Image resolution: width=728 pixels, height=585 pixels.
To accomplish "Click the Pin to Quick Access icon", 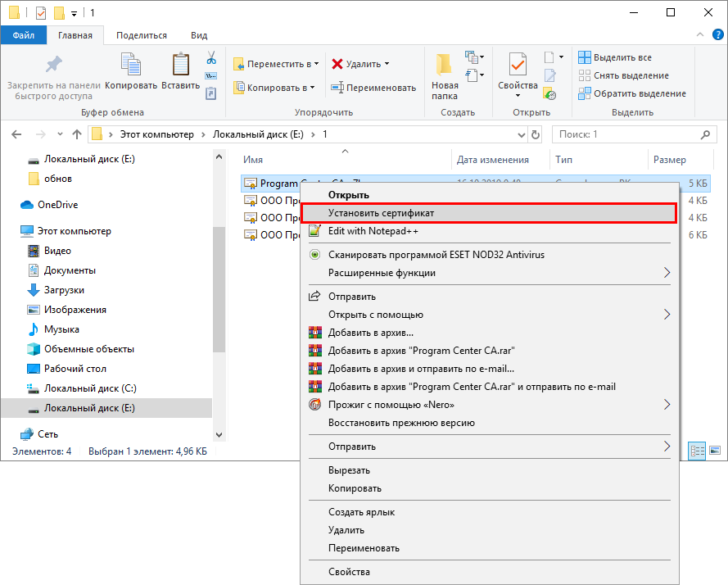I will [53, 66].
